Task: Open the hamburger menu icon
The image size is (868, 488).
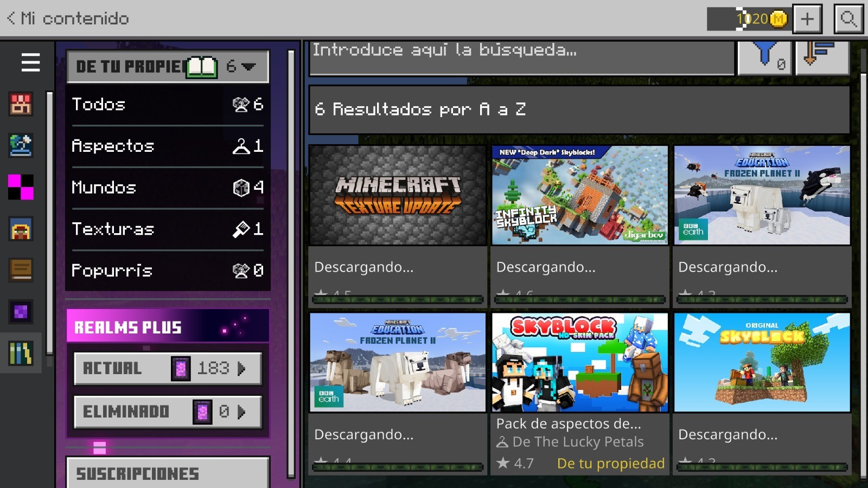Action: click(x=30, y=62)
